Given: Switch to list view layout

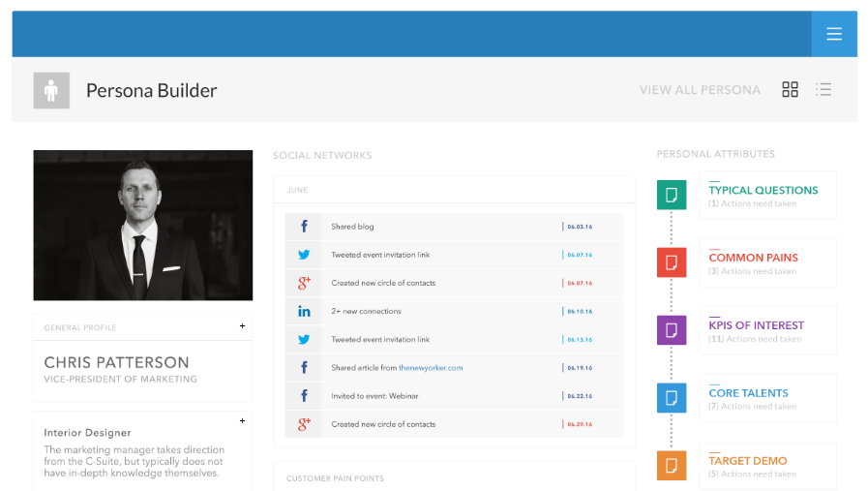Looking at the screenshot, I should pyautogui.click(x=823, y=89).
